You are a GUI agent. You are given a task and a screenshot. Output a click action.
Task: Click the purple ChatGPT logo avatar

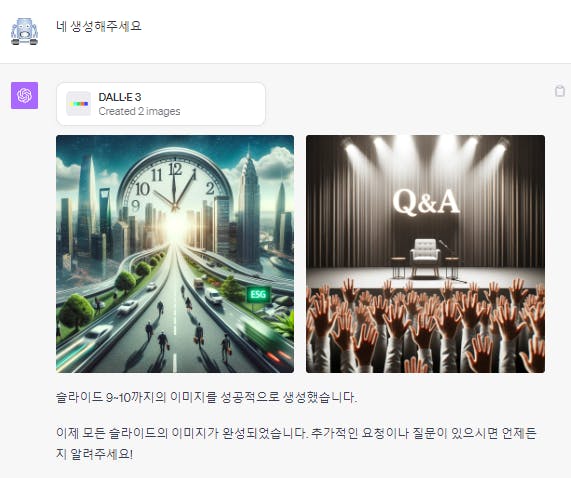[24, 95]
